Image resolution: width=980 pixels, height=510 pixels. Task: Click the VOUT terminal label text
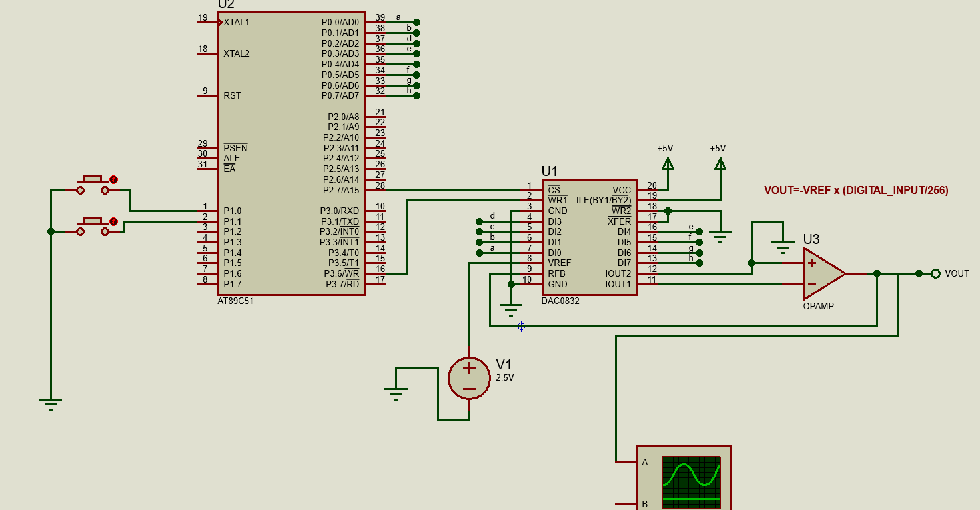coord(957,273)
